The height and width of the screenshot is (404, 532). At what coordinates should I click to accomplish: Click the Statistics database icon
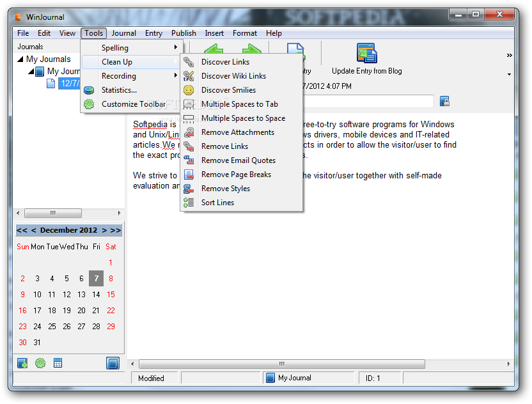click(89, 90)
